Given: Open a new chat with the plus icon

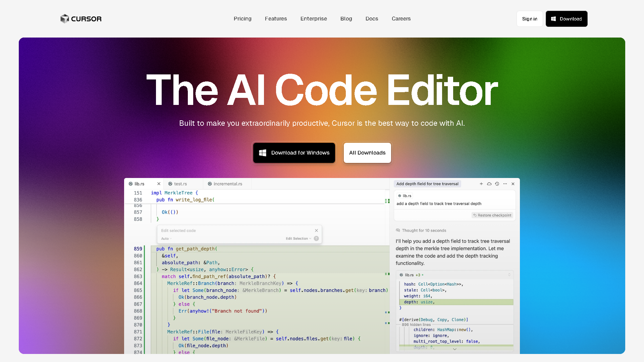Looking at the screenshot, I should coord(481,184).
